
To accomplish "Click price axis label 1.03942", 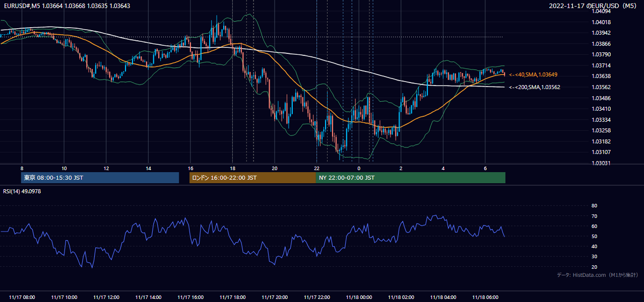I will tap(601, 33).
